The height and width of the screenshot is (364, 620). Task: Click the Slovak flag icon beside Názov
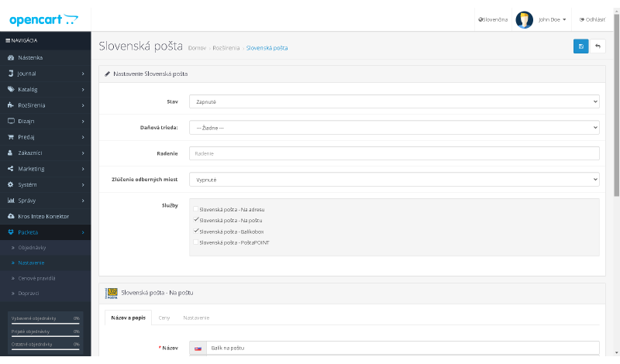pyautogui.click(x=198, y=349)
